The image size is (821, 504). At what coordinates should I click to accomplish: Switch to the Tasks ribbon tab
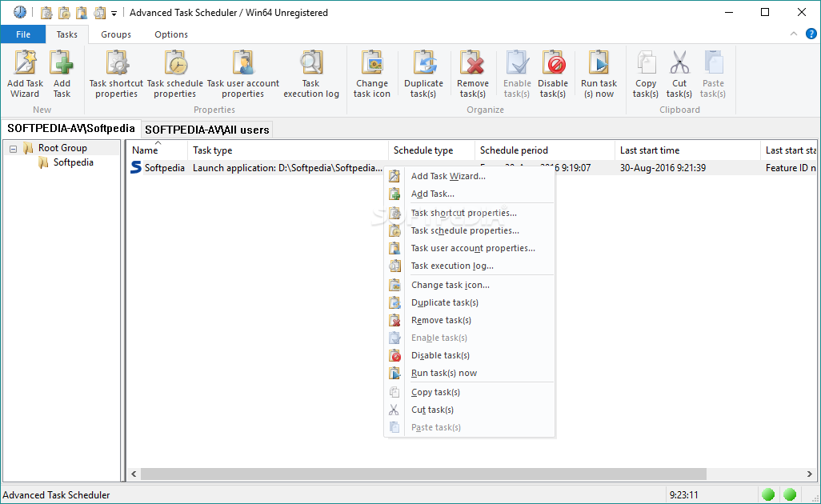coord(67,34)
